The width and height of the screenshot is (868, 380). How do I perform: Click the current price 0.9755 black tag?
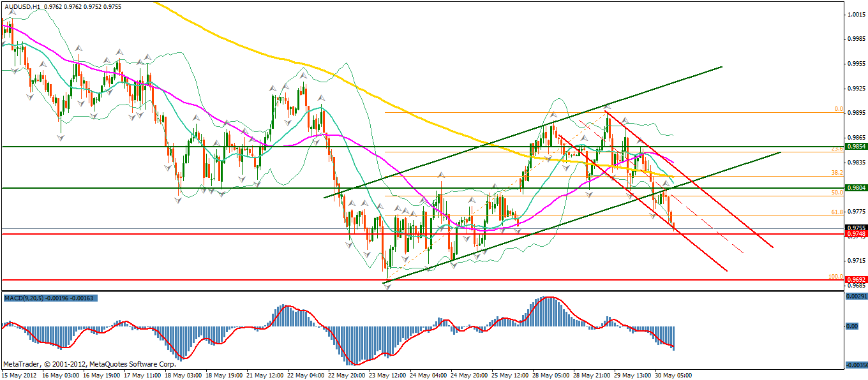[855, 228]
